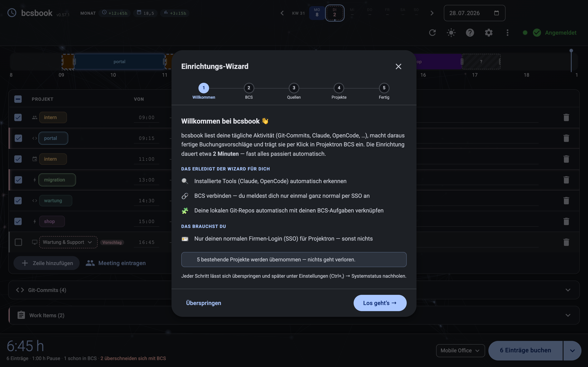Screen dimensions: 588x367
Task: Click the calendar icon in the date field
Action: pos(496,13)
